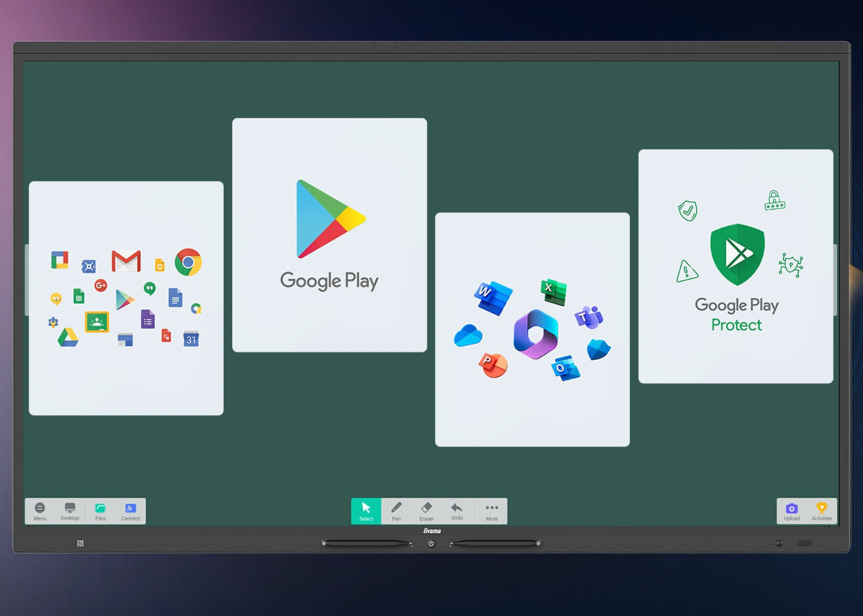The width and height of the screenshot is (863, 616).
Task: Click the Upload camera icon
Action: point(791,511)
